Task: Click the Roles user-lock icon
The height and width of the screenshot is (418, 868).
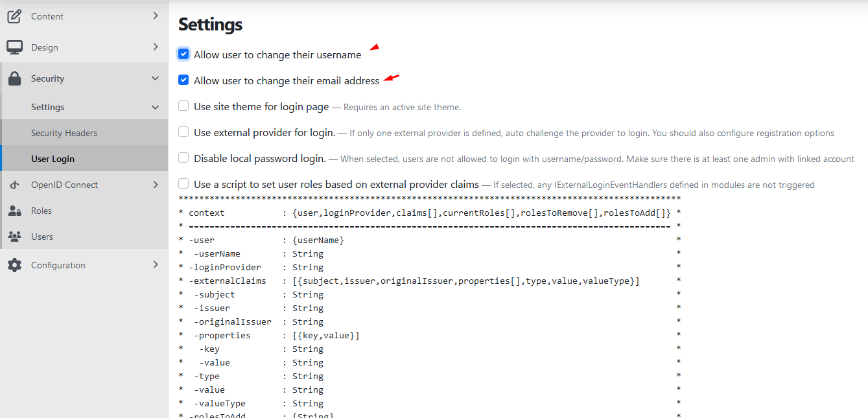Action: coord(14,211)
